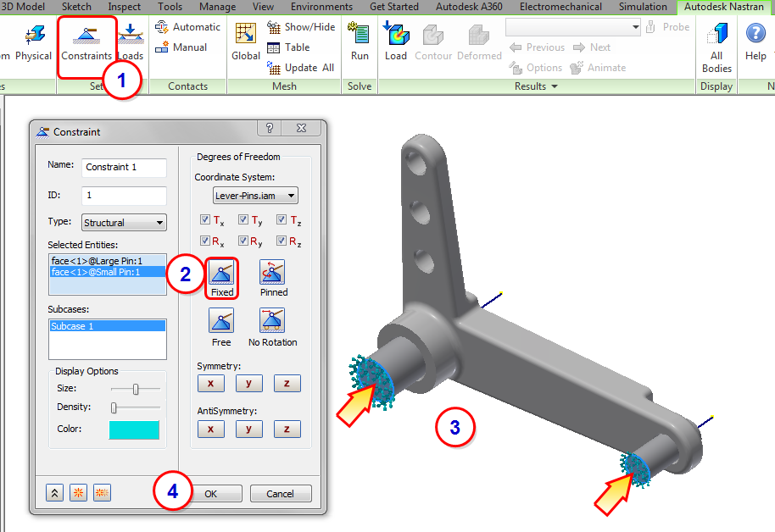Switch to the Sketch tab
This screenshot has height=532, width=775.
pyautogui.click(x=76, y=7)
